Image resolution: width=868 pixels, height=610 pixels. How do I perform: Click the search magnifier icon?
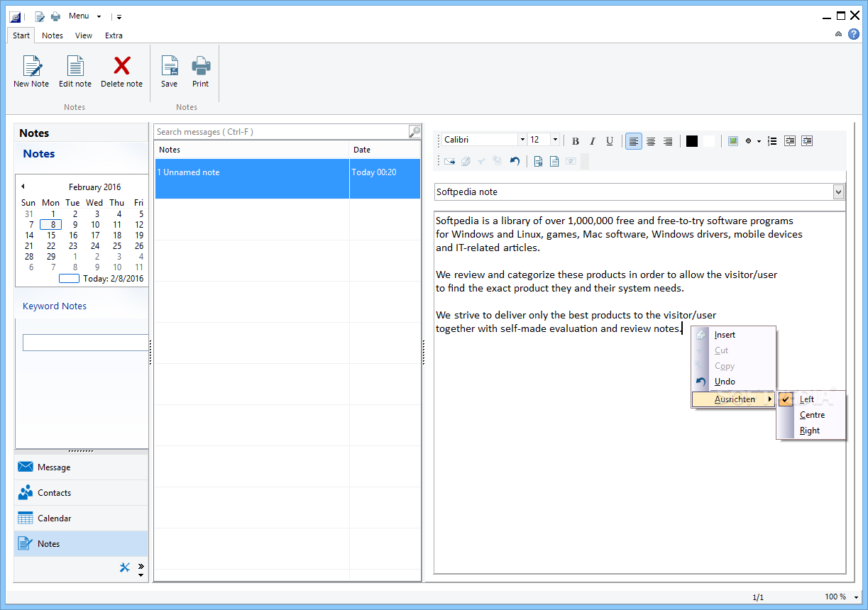pyautogui.click(x=414, y=132)
